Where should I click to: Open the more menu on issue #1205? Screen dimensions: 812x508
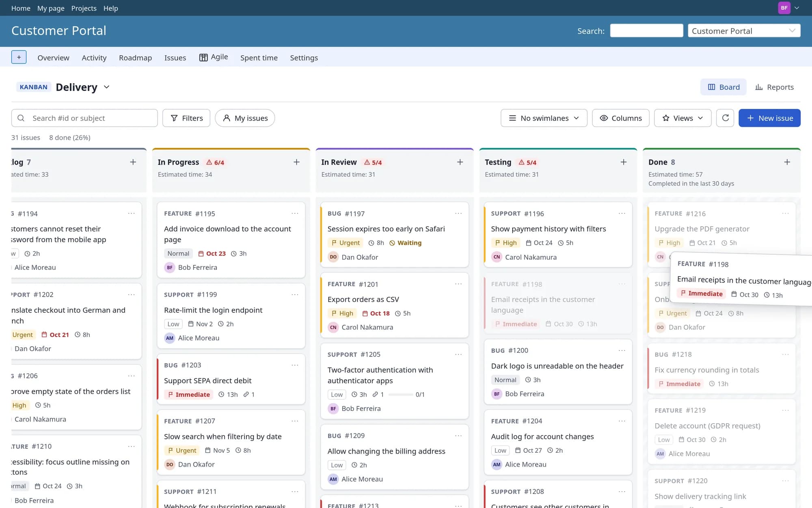pyautogui.click(x=458, y=354)
